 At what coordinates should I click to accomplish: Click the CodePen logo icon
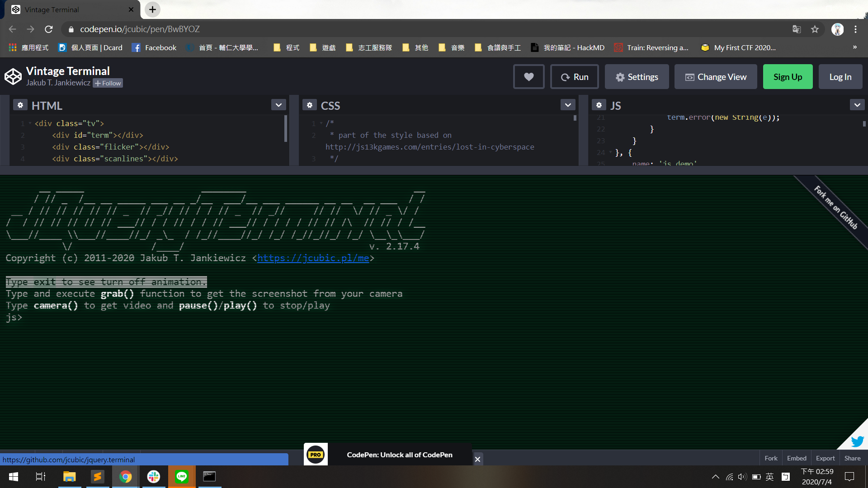pyautogui.click(x=13, y=77)
